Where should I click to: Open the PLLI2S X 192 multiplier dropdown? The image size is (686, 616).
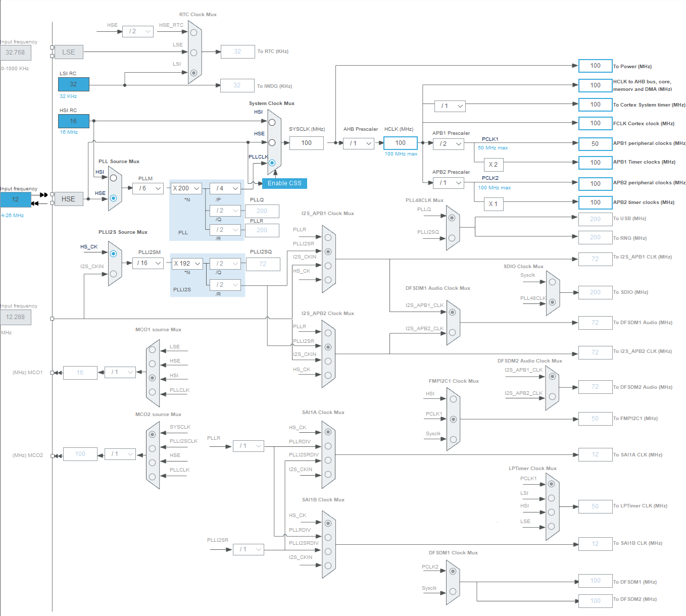[x=187, y=264]
